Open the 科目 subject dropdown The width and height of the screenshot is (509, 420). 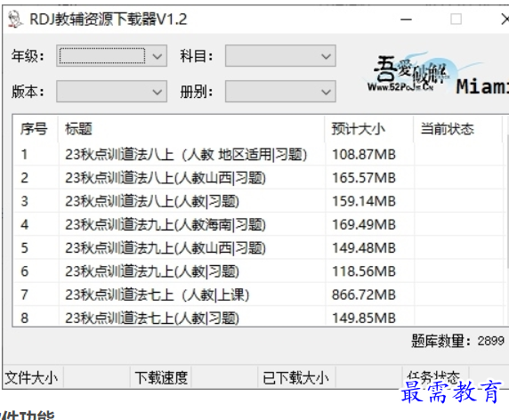coord(280,56)
